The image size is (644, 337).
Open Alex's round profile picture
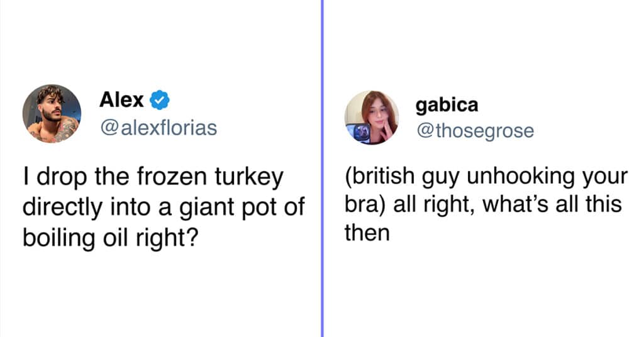tap(52, 114)
